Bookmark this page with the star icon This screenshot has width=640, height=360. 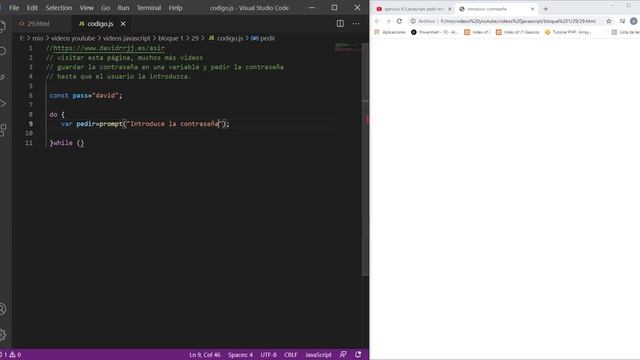pyautogui.click(x=609, y=21)
